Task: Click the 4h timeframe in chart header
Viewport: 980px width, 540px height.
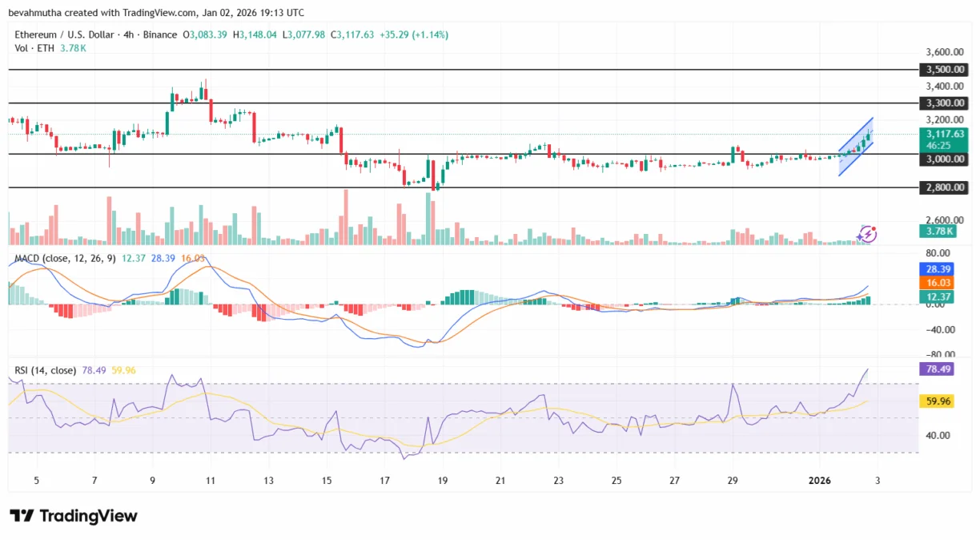Action: tap(130, 34)
